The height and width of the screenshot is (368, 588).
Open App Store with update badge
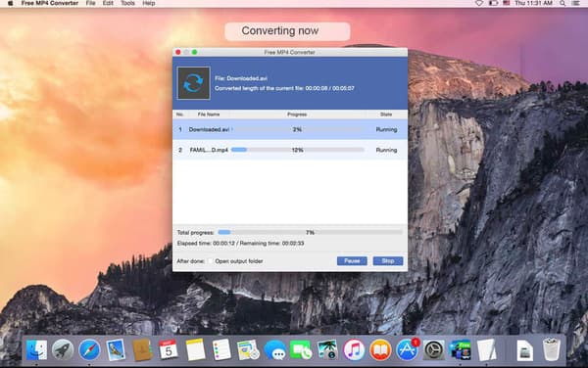[407, 350]
